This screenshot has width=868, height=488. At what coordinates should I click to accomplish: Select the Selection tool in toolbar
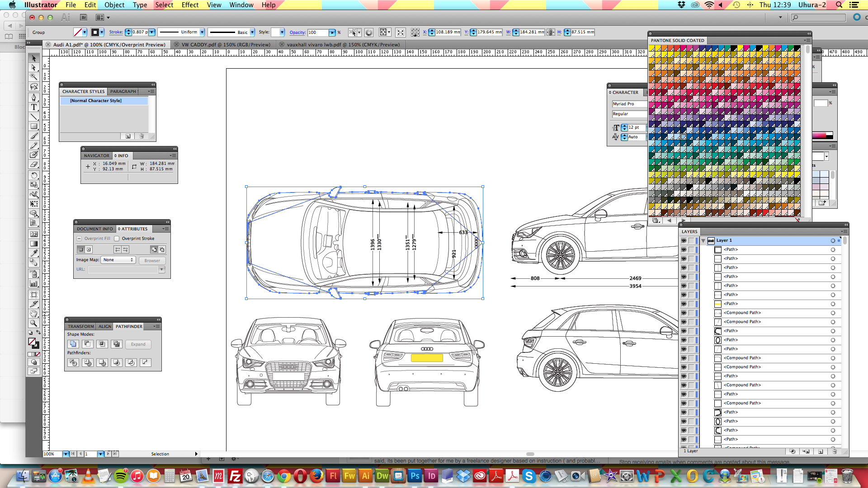(x=34, y=58)
